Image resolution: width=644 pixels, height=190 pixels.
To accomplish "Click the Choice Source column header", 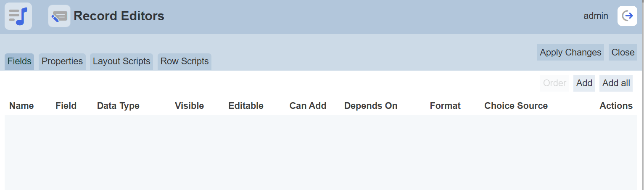I will [516, 106].
